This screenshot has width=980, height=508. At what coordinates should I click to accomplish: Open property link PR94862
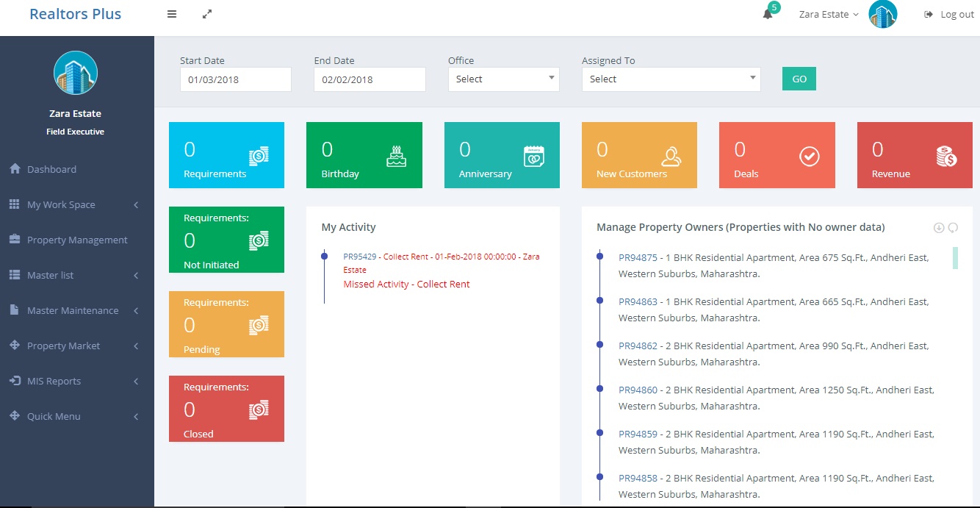coord(638,346)
